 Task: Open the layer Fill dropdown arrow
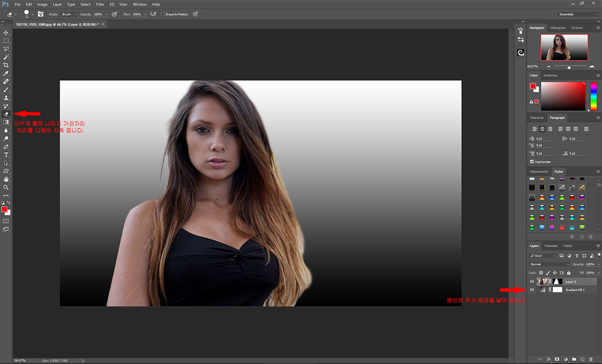598,272
